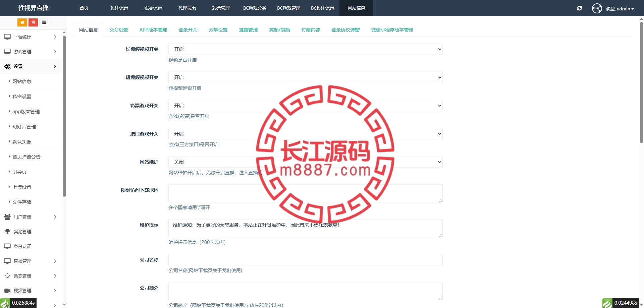Screen dimensions: 644x308
Task: Open BC投注记录 in top navigation
Action: click(x=322, y=8)
